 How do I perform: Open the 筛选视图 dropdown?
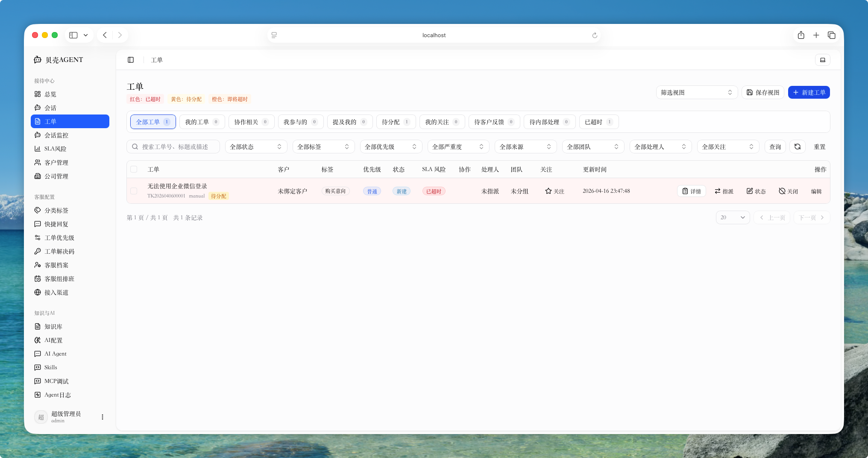[696, 92]
